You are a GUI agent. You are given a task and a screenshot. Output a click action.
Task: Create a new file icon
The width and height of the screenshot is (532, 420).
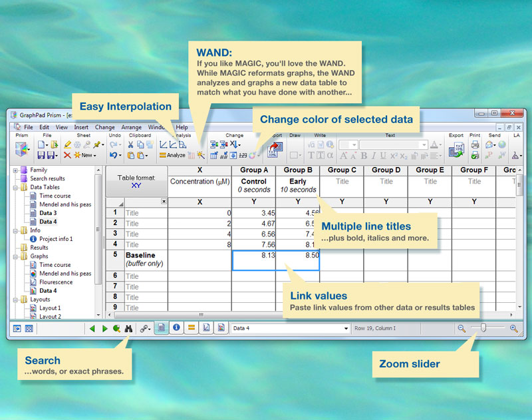coord(41,144)
